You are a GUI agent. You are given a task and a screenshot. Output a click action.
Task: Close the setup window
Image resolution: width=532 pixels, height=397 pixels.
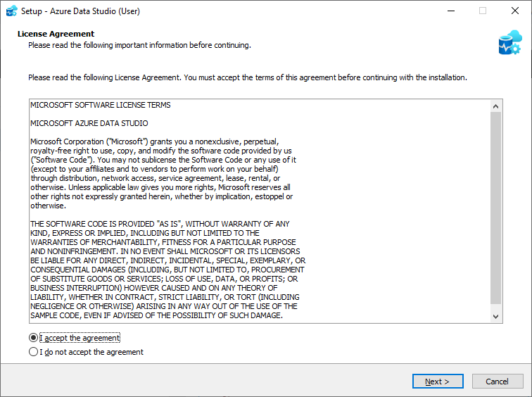514,11
